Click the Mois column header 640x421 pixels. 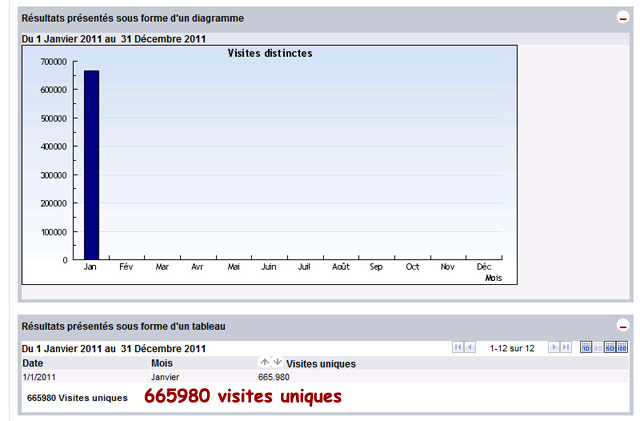click(x=162, y=363)
